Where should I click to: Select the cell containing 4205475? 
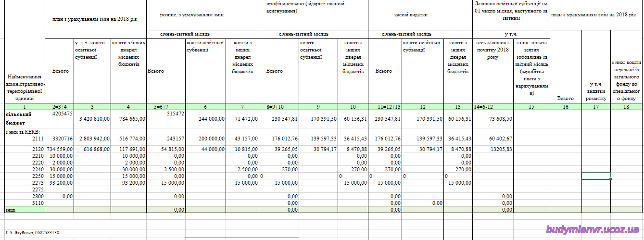(x=59, y=119)
